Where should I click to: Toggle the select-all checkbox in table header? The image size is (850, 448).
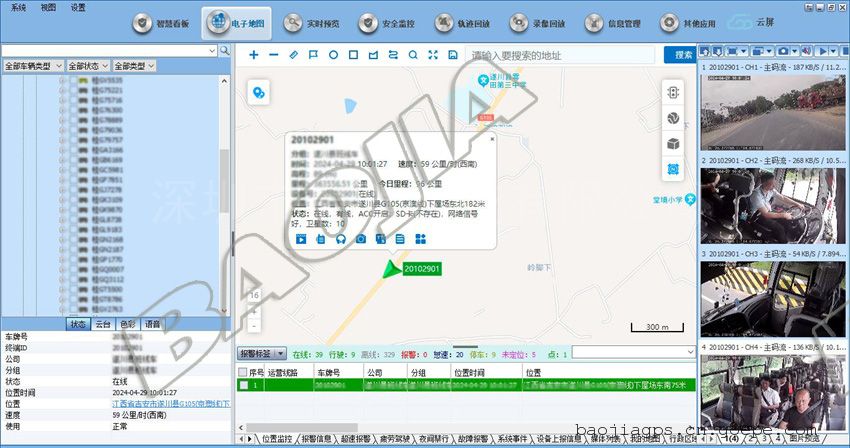[243, 372]
